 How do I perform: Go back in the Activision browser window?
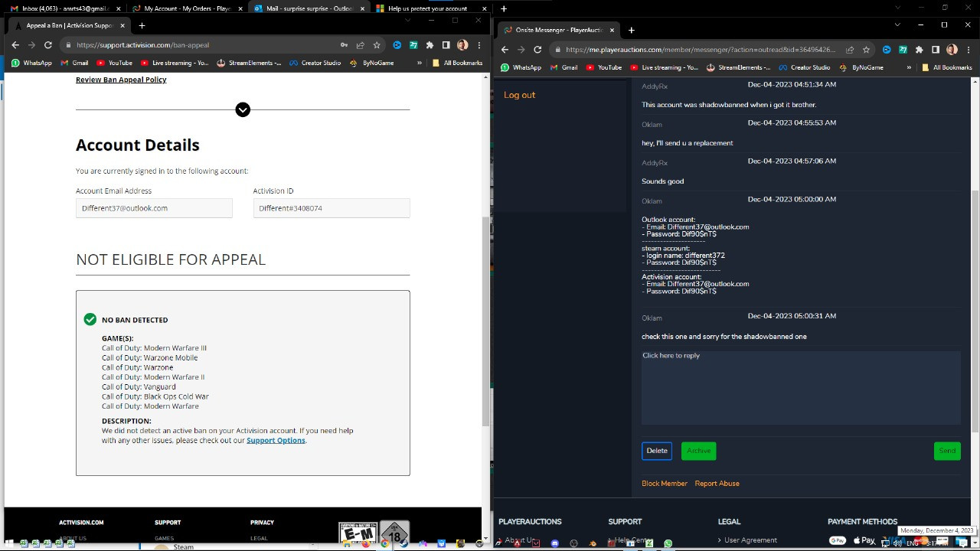(x=15, y=45)
